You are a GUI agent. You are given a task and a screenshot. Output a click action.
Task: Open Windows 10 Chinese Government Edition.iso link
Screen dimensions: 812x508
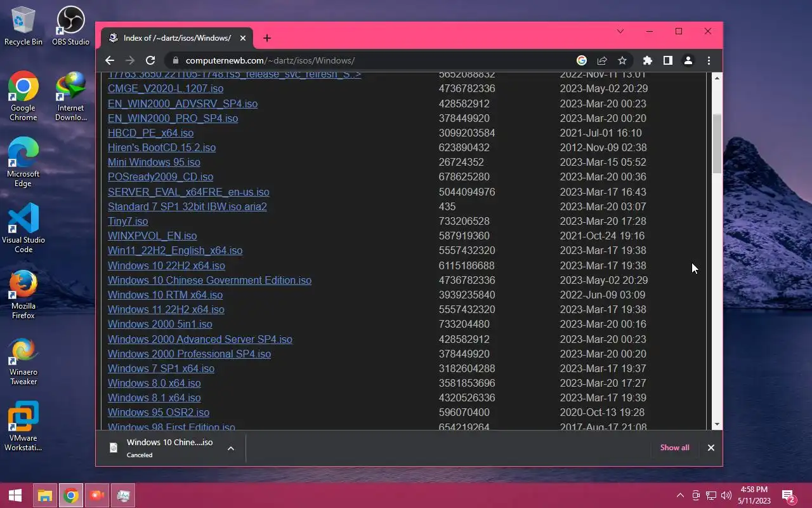tap(209, 280)
